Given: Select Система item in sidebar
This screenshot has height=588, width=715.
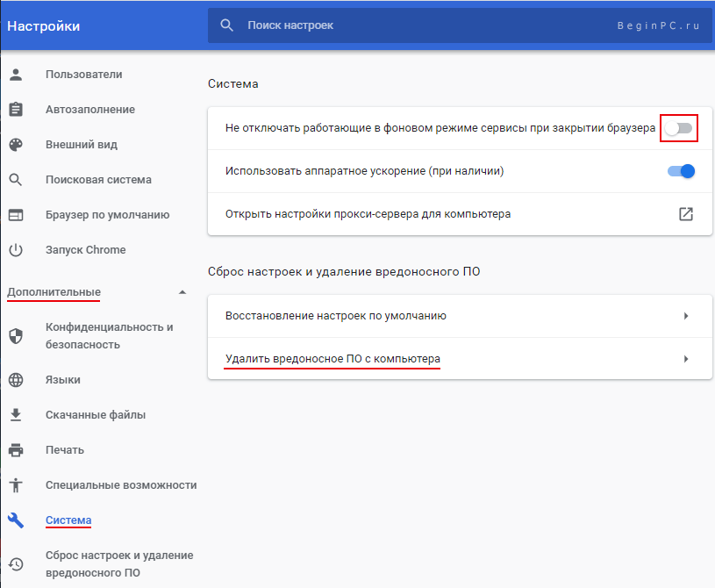Looking at the screenshot, I should [x=68, y=520].
